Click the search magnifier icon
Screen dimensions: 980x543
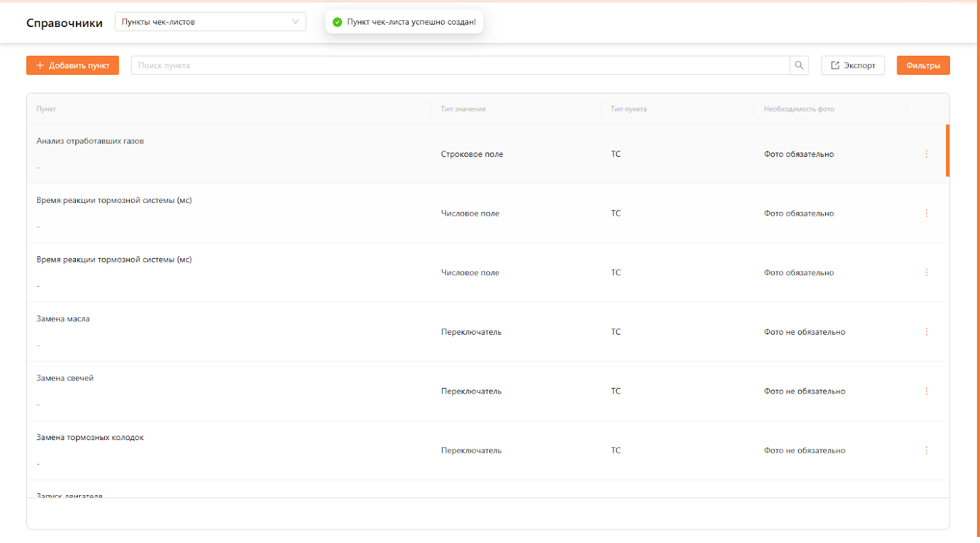pos(799,66)
